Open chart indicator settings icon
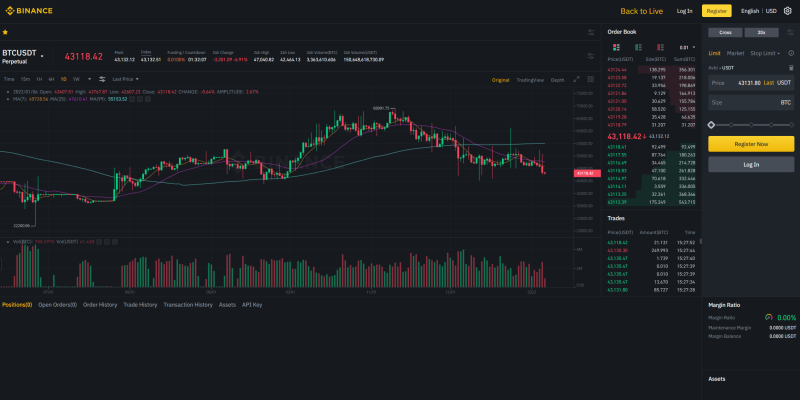Viewport: 800px width, 400px height. [102, 79]
